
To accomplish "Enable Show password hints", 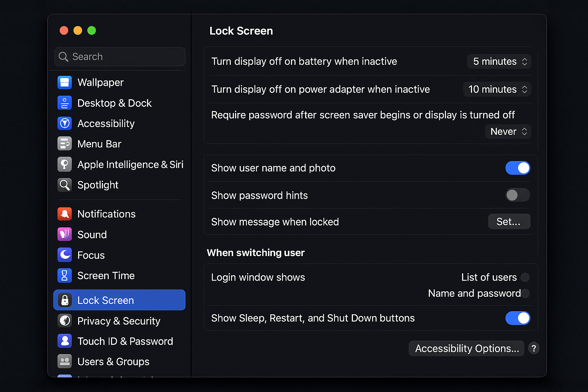I will pos(518,195).
